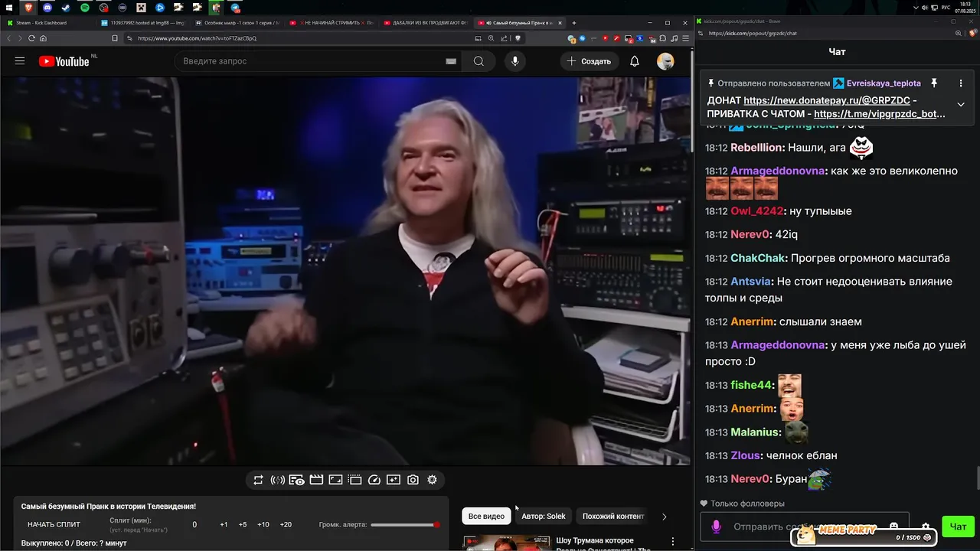The height and width of the screenshot is (551, 980).
Task: Click the resize player frame icon
Action: 335,480
